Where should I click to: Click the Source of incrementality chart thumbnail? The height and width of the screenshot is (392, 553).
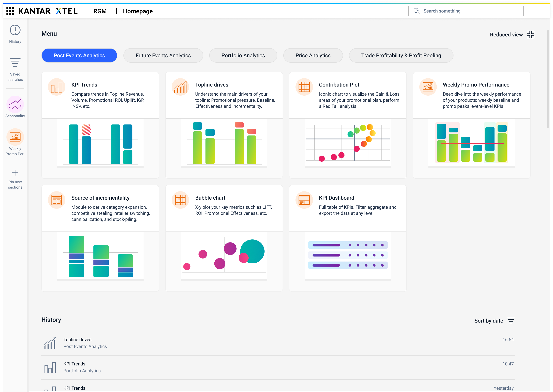[100, 256]
